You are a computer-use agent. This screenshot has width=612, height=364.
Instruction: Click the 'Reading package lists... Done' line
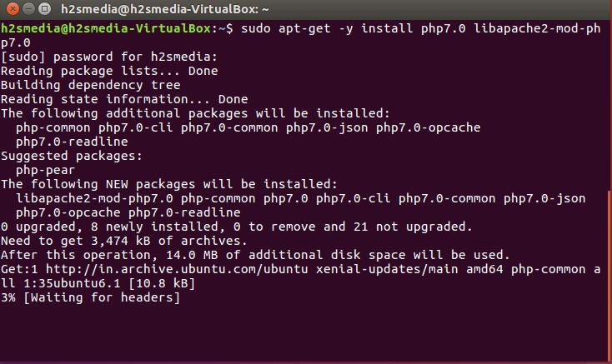[x=109, y=71]
